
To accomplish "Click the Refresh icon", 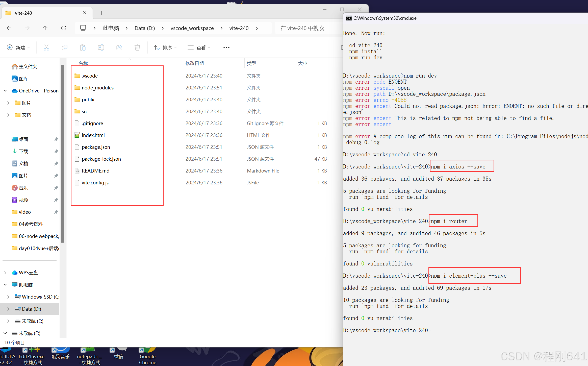I will (64, 28).
